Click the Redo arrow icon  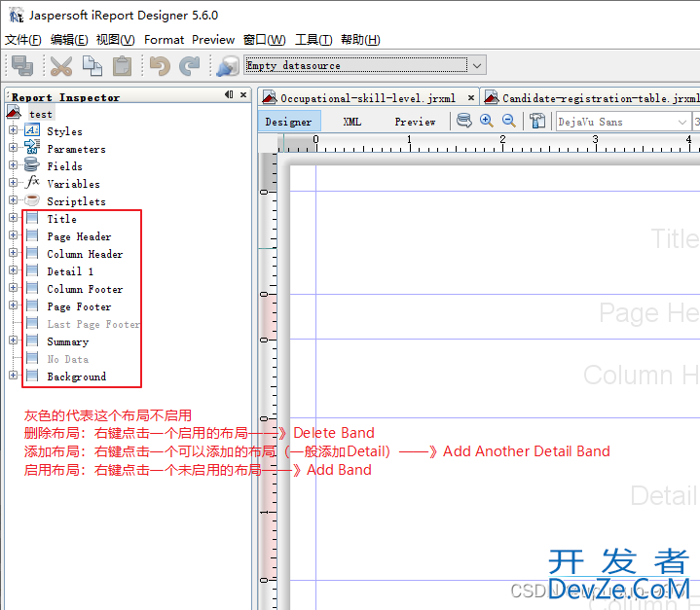(189, 66)
